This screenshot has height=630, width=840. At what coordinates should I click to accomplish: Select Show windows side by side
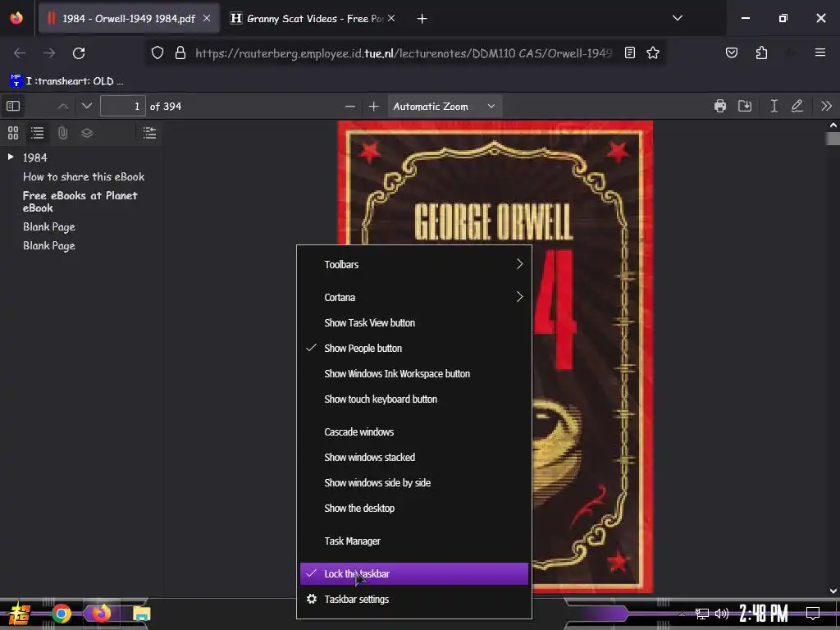click(x=413, y=482)
